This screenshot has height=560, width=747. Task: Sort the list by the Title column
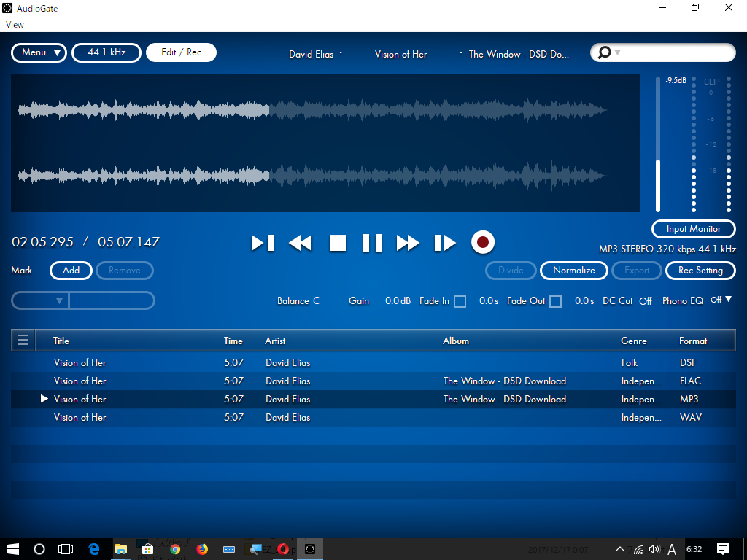click(x=61, y=341)
